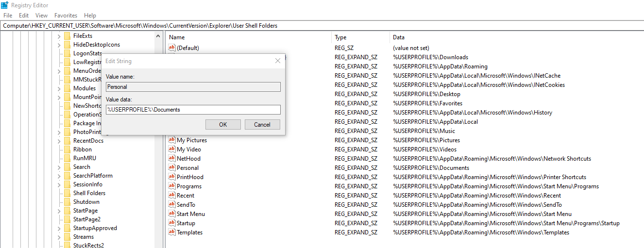The image size is (644, 248).
Task: Open the Favorites menu
Action: coord(66,16)
